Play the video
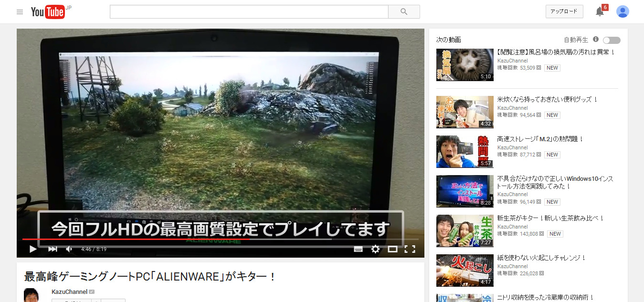 click(x=33, y=249)
